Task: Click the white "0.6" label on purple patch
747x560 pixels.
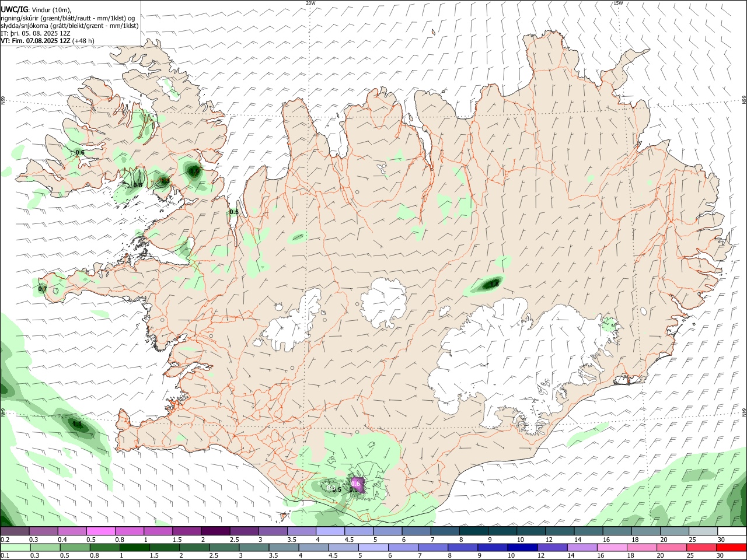Action: click(x=355, y=484)
